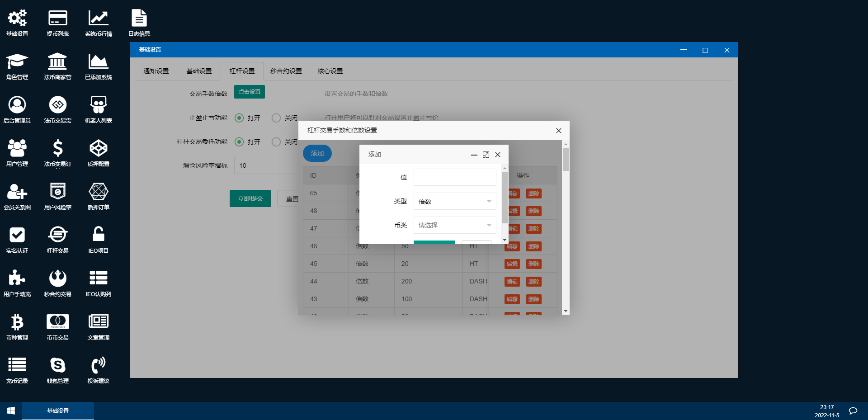
Task: Select 打开 for 杠杆交易委托功能
Action: tap(239, 142)
